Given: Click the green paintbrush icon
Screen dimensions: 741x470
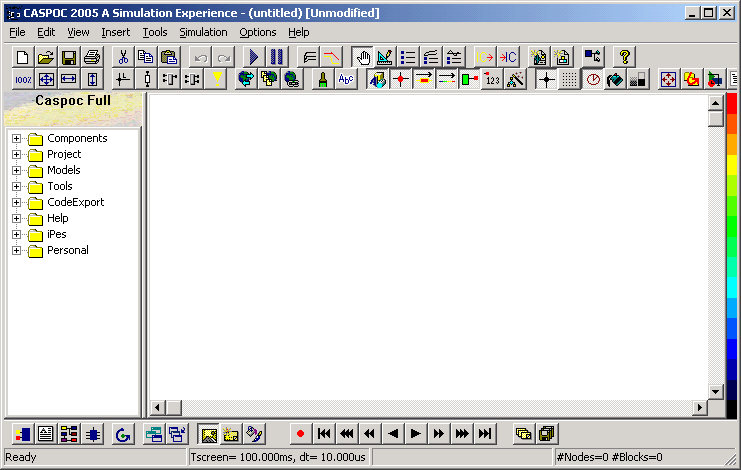Looking at the screenshot, I should click(323, 79).
